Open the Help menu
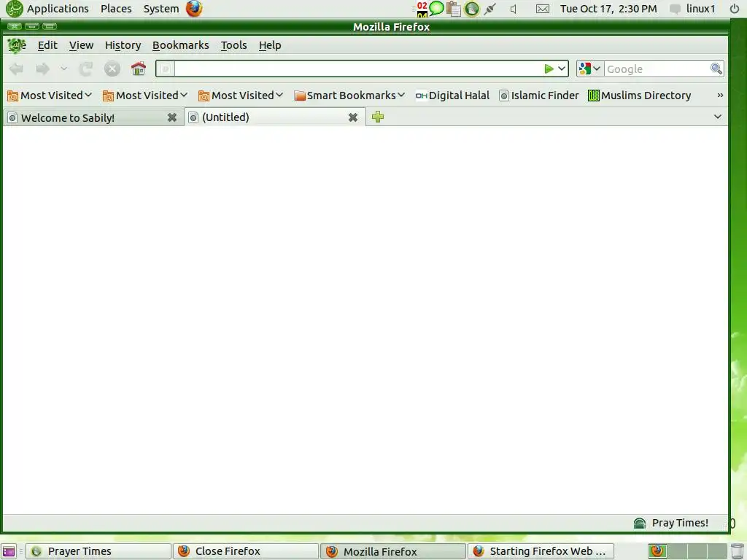 270,45
